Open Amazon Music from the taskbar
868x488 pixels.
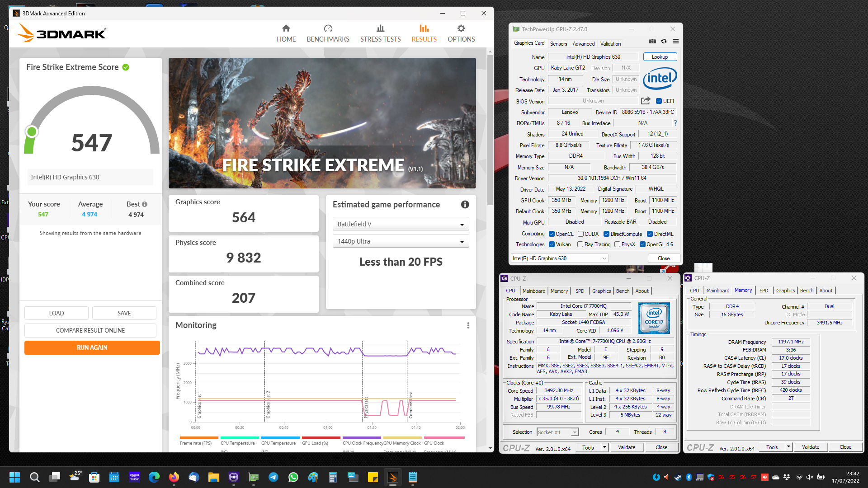pos(134,477)
